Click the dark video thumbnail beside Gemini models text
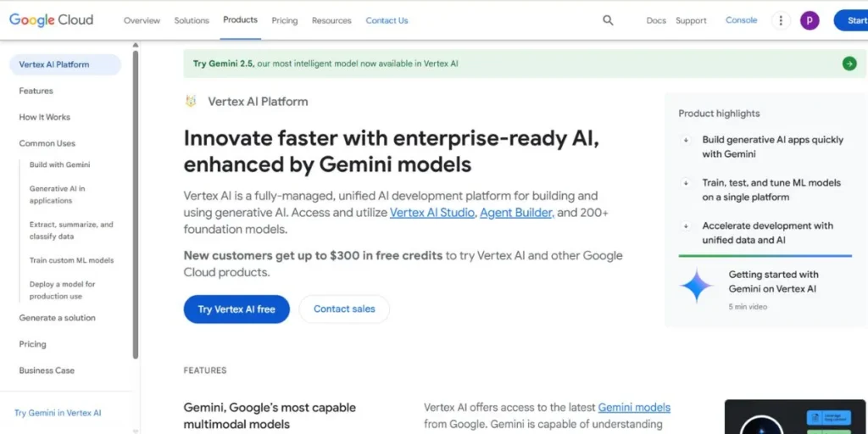868x434 pixels. point(796,417)
